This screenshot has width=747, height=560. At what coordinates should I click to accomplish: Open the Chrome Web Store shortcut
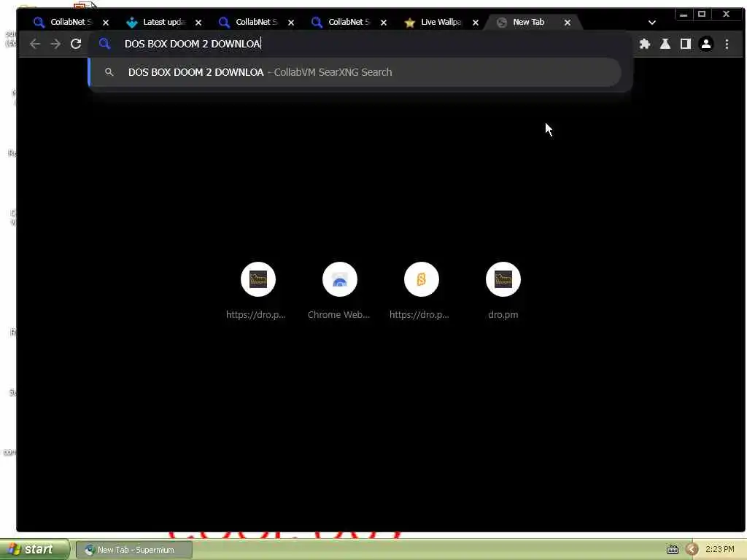[339, 291]
